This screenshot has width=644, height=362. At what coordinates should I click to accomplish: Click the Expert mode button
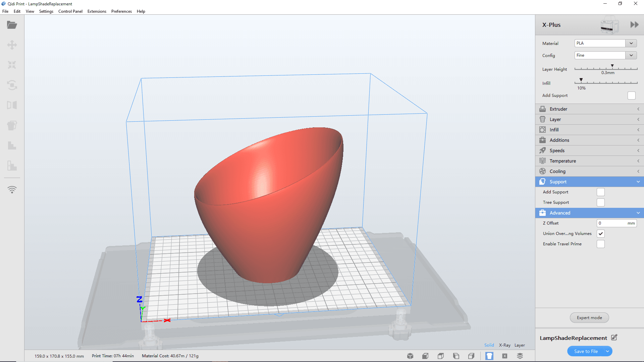click(590, 317)
